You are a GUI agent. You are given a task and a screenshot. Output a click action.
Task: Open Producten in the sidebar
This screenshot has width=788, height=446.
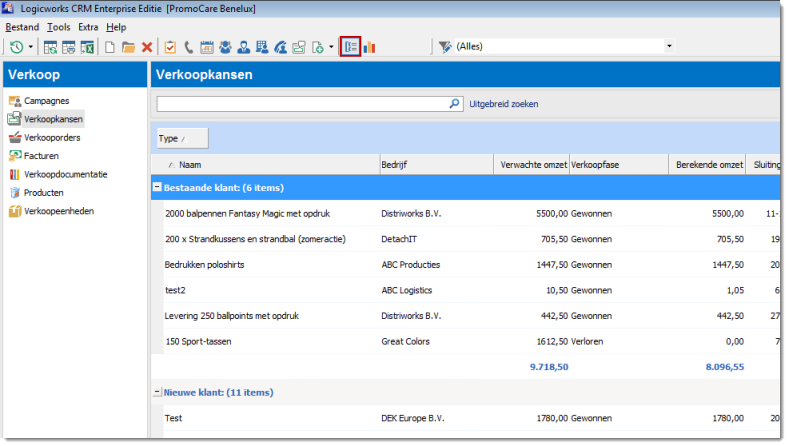[44, 193]
